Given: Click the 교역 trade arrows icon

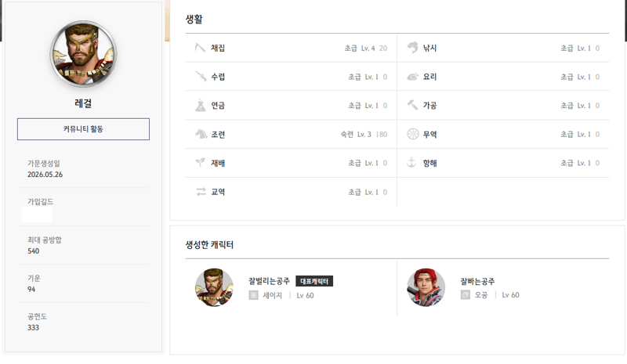Looking at the screenshot, I should (x=201, y=192).
